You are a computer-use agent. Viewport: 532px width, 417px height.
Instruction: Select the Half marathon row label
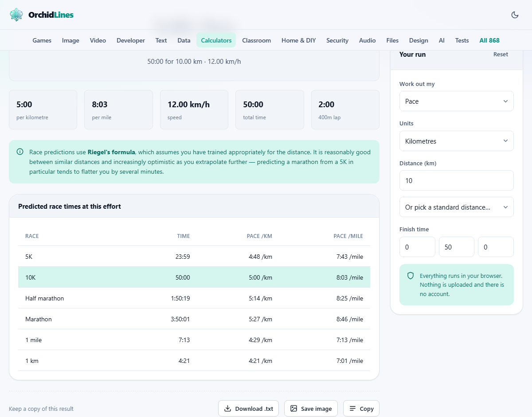44,298
